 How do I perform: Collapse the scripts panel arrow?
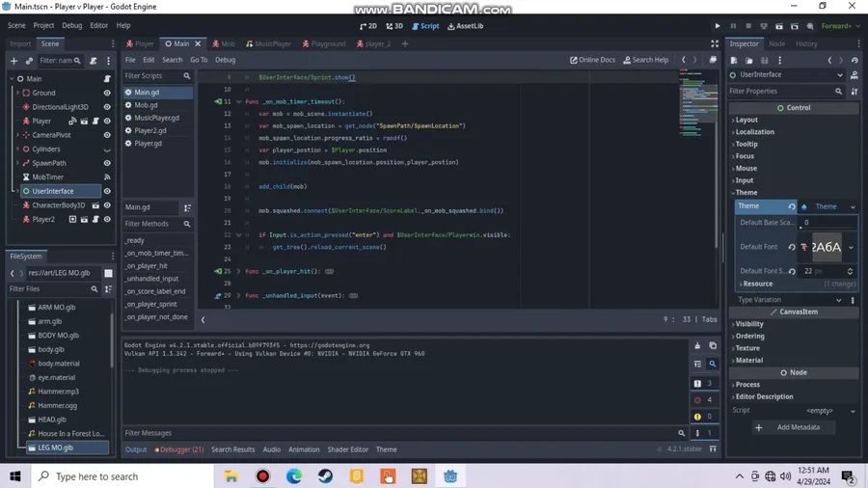pyautogui.click(x=203, y=320)
